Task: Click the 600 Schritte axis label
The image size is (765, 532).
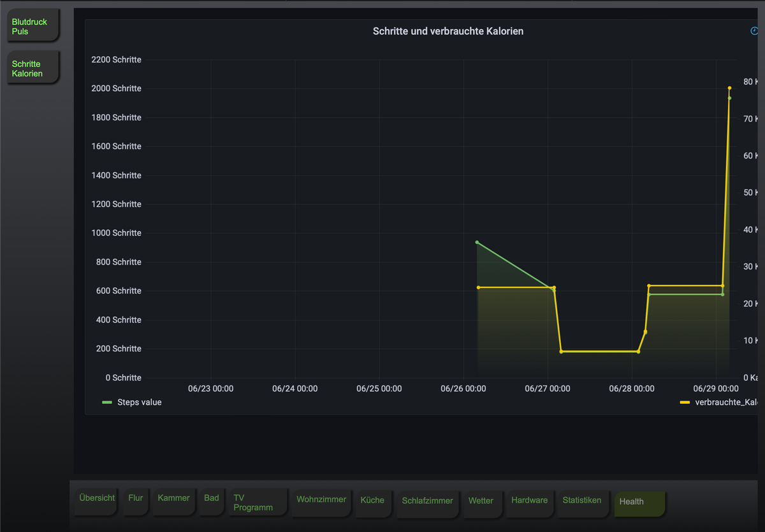Action: (119, 291)
